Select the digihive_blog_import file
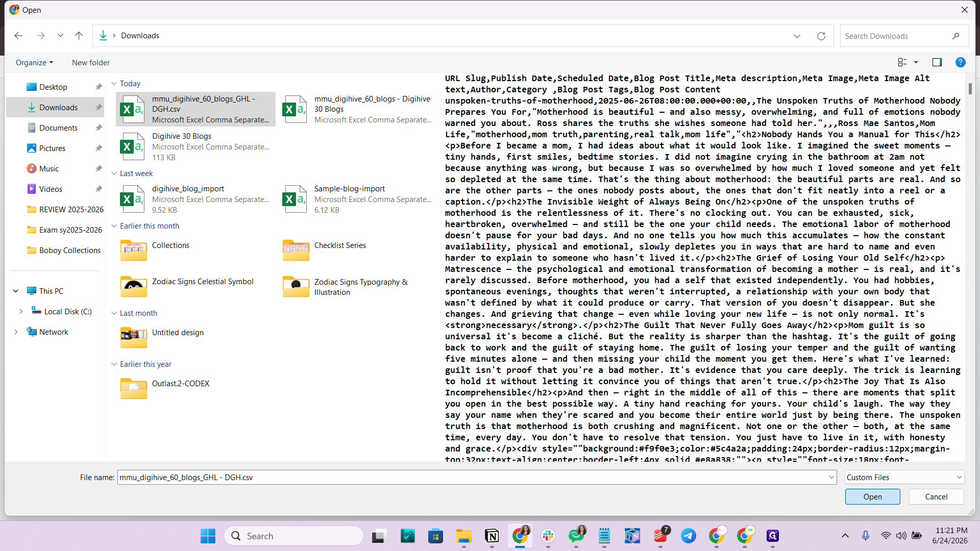This screenshot has width=980, height=551. click(196, 199)
